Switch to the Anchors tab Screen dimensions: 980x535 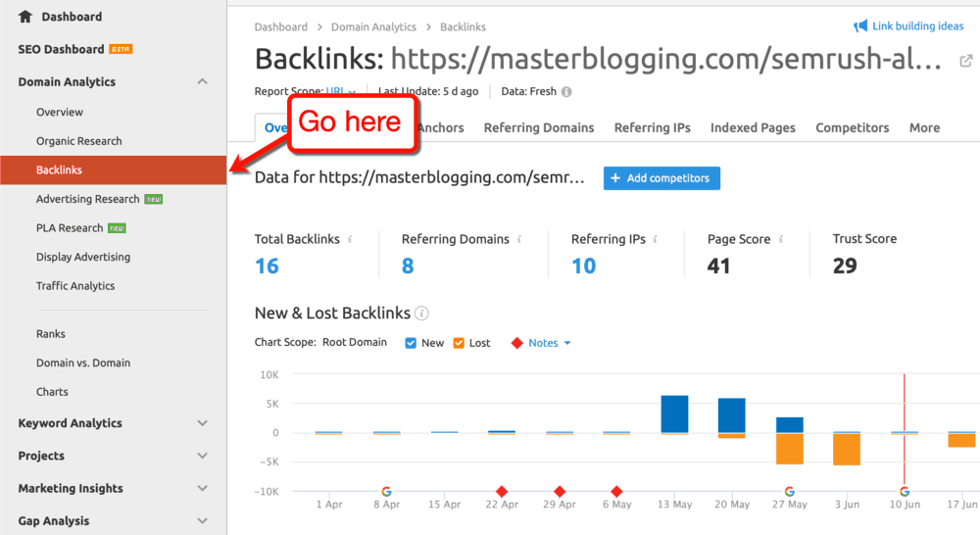[x=441, y=128]
